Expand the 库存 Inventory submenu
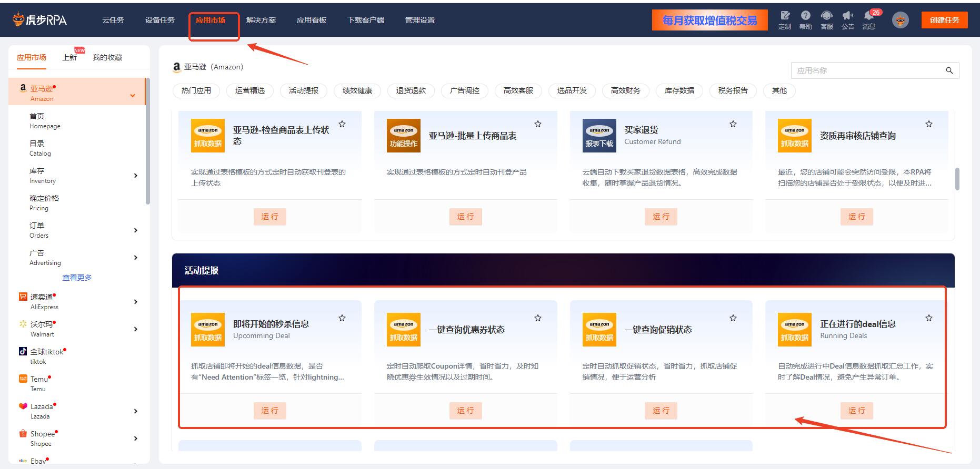The height and width of the screenshot is (469, 980). point(136,176)
